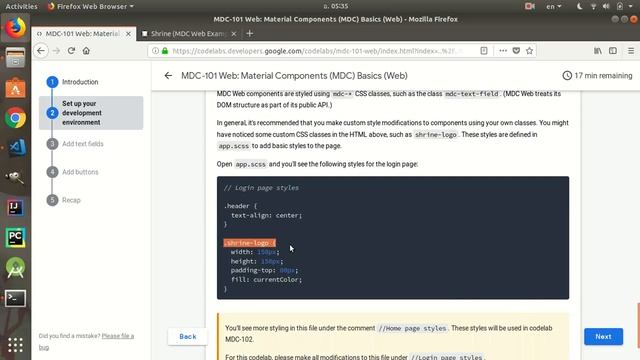Click the fill: currentColor; code line
Viewport: 640px width, 360px height.
coord(267,280)
